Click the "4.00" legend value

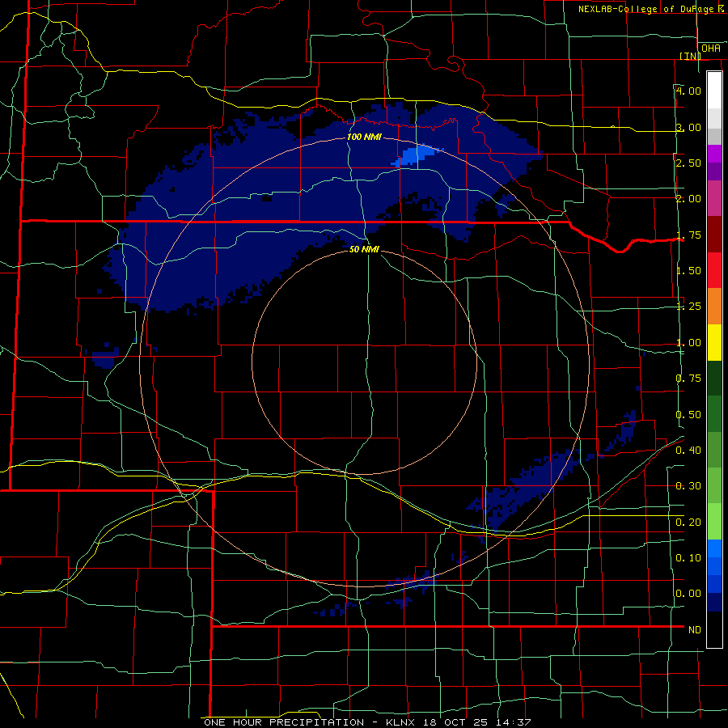(688, 91)
